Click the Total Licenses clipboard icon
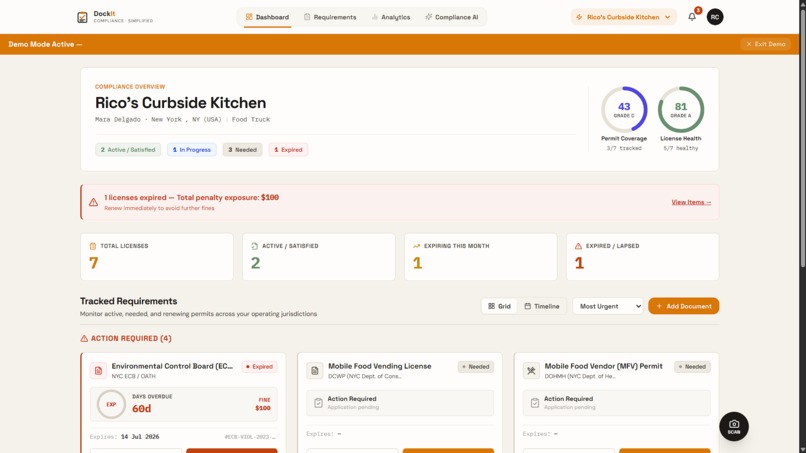The height and width of the screenshot is (453, 806). 93,246
